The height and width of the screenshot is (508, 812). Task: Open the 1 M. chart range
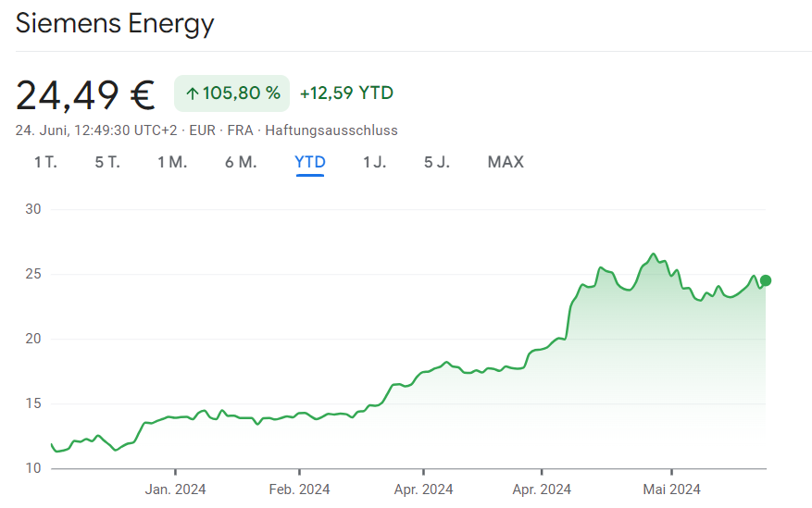172,163
